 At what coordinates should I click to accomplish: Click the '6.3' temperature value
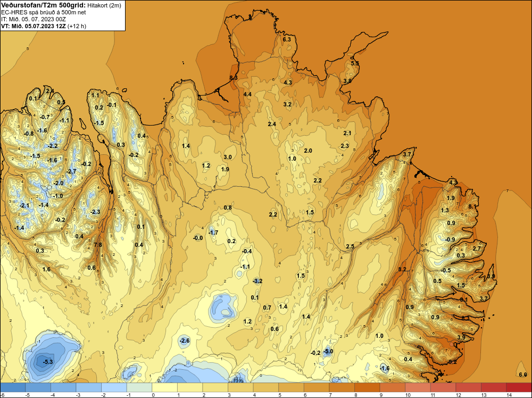click(x=287, y=39)
